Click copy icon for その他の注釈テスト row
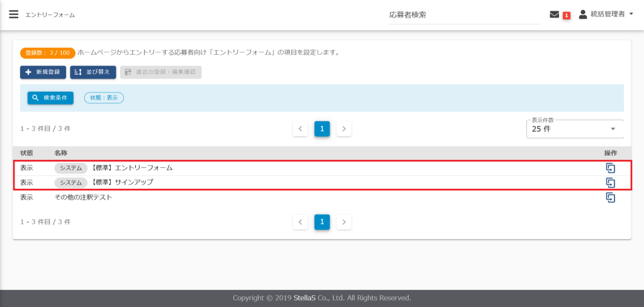The width and height of the screenshot is (644, 307). (x=609, y=198)
